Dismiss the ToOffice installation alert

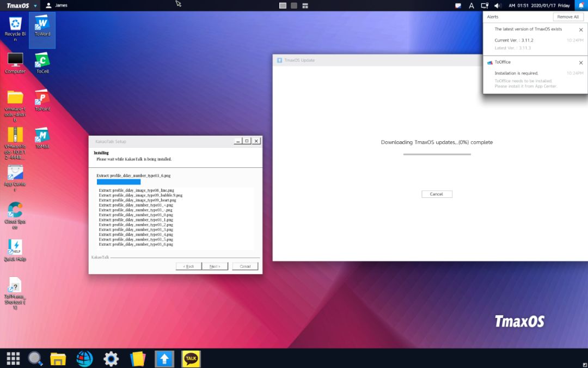tap(581, 63)
